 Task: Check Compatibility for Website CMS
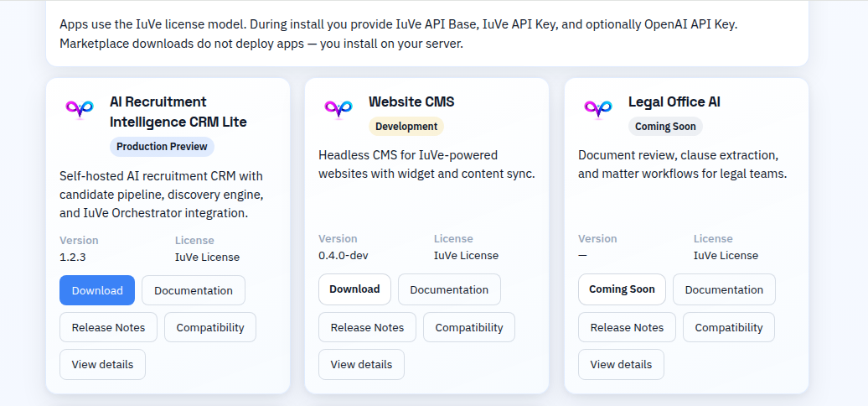[x=469, y=327]
